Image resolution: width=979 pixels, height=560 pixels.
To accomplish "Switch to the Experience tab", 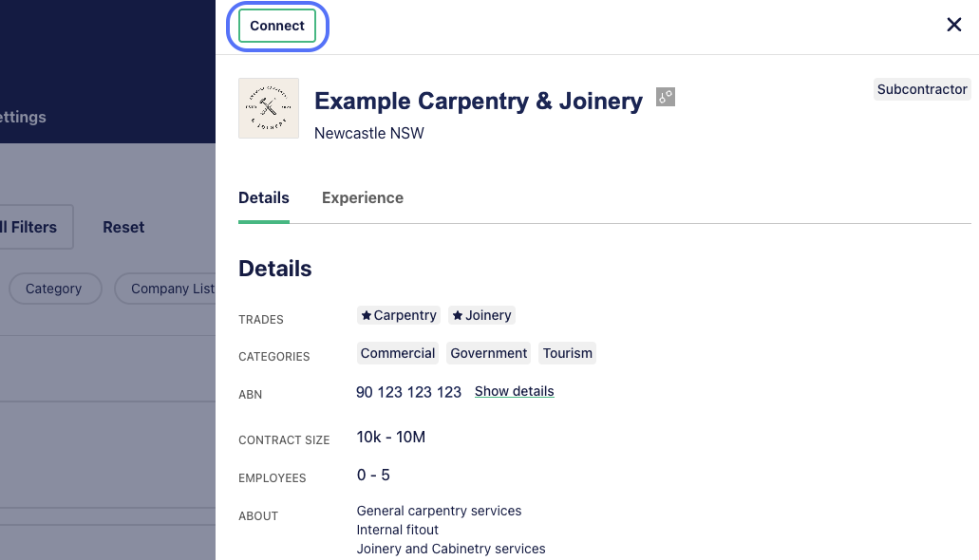I will [x=363, y=198].
